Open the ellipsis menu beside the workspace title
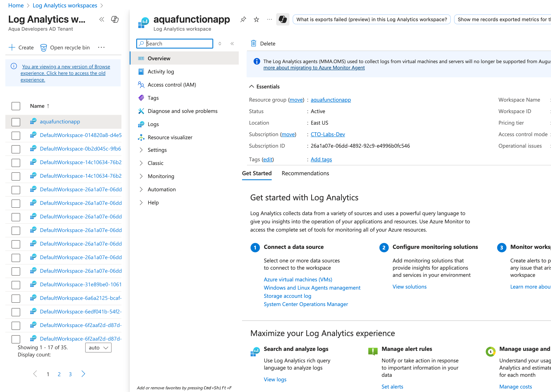This screenshot has height=392, width=551. [x=270, y=19]
